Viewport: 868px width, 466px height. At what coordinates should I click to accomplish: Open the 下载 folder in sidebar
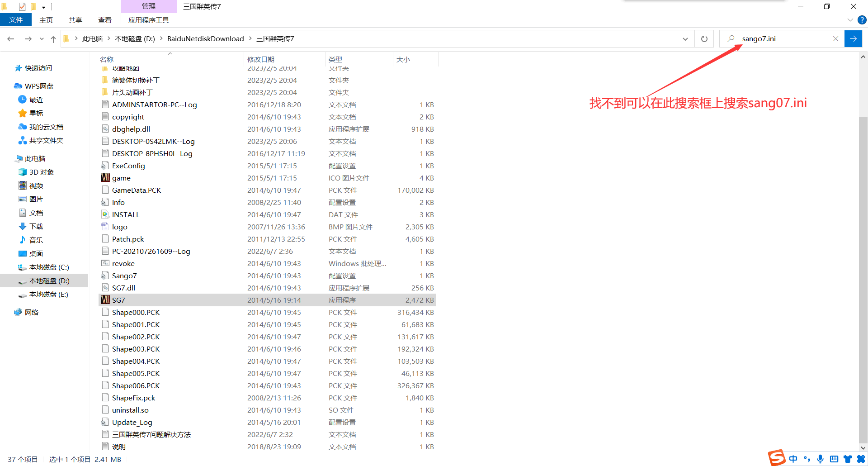coord(31,226)
